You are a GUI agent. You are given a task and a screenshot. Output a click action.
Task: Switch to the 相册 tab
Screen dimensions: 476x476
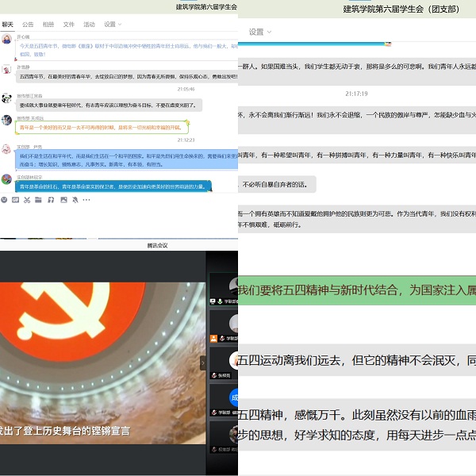point(48,25)
